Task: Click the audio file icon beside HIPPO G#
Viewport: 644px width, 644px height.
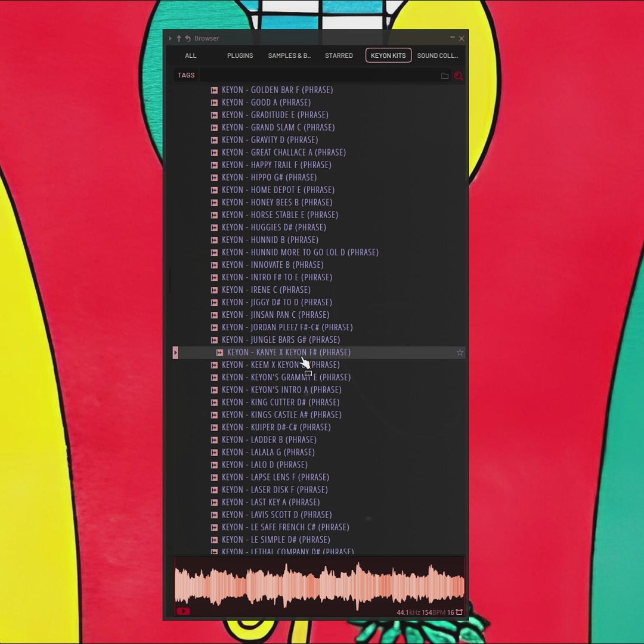Action: [214, 178]
